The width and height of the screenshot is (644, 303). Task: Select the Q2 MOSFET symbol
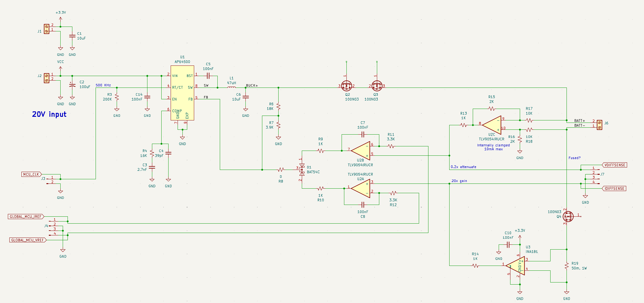pos(347,86)
